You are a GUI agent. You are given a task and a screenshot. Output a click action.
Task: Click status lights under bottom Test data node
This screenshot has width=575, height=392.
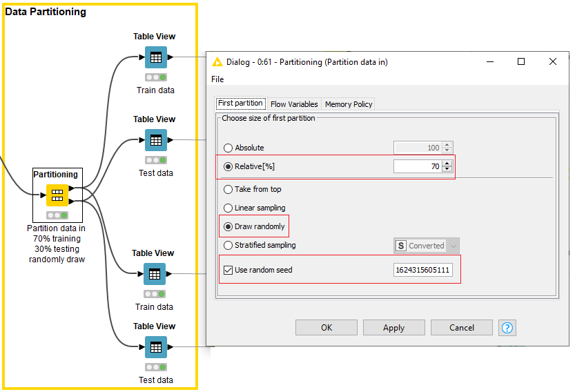point(156,367)
